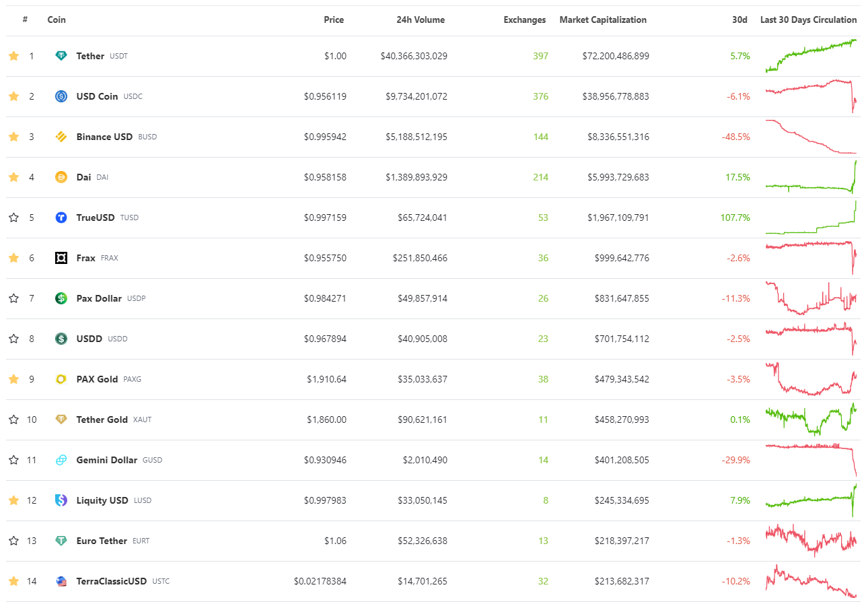Open the Pax Dollar name link

point(99,298)
